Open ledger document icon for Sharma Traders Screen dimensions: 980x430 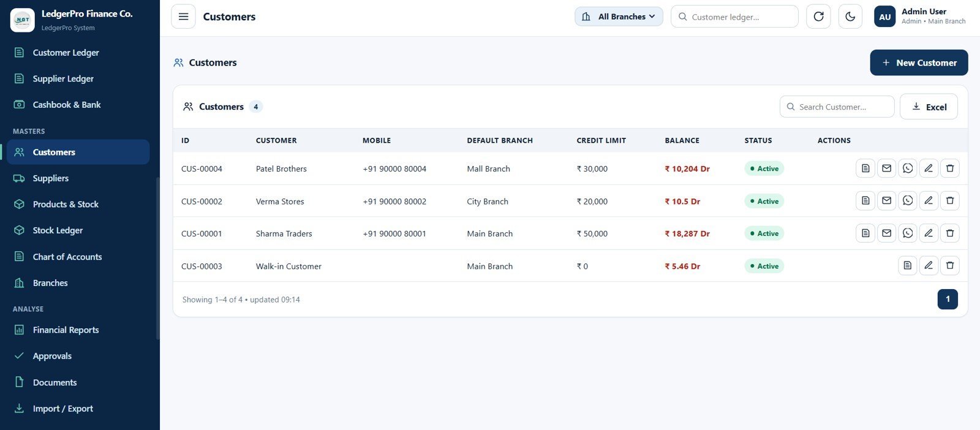click(865, 233)
